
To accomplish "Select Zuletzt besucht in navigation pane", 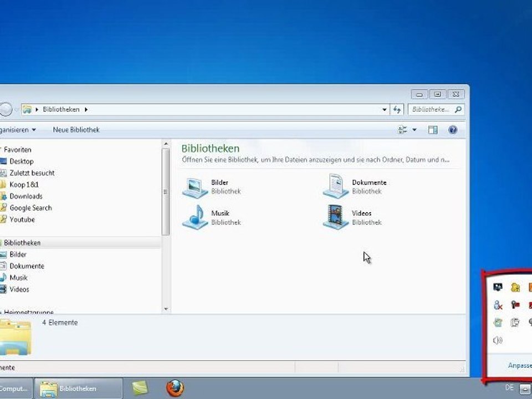I will [32, 173].
